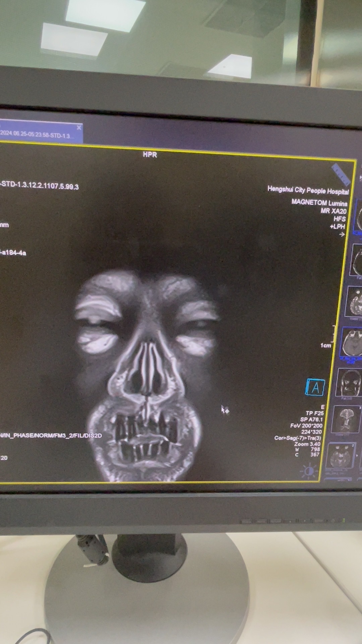Click the SP A76.1 slice position
The height and width of the screenshot is (644, 362).
[x=311, y=419]
